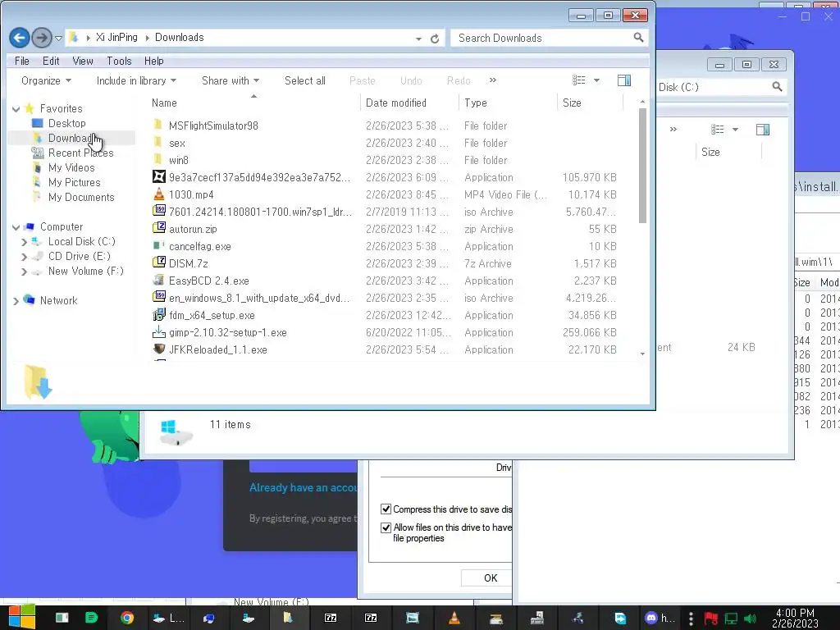
Task: Toggle preview pane in Local Disk (C:) window
Action: (763, 130)
